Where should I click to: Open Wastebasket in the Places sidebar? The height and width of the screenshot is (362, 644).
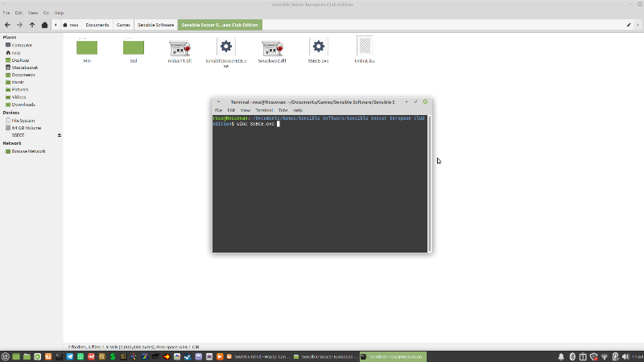click(26, 67)
